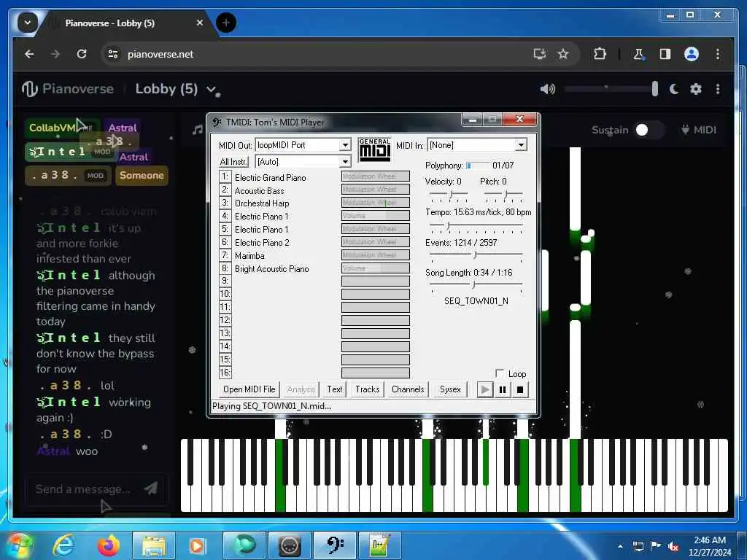Go back in the browser
This screenshot has height=560, width=747.
(29, 54)
